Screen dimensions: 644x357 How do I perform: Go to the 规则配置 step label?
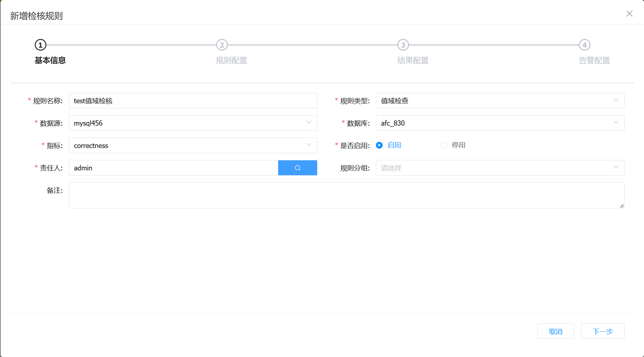[231, 61]
